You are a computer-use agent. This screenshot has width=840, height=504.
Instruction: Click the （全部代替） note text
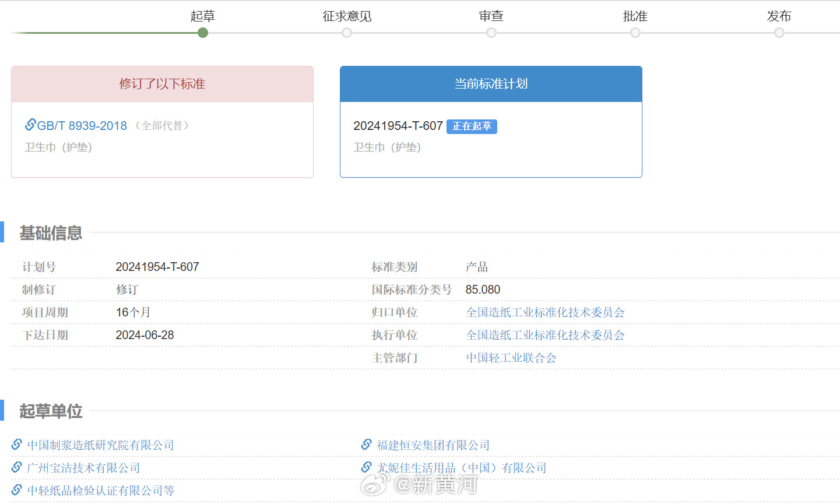[x=162, y=126]
